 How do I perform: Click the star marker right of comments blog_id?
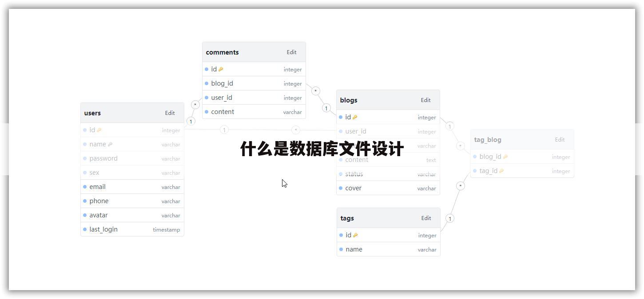(316, 91)
